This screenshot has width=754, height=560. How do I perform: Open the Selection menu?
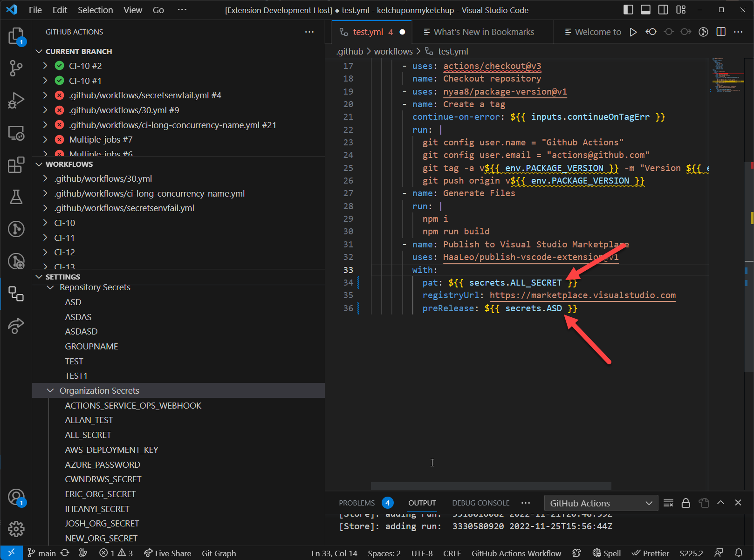pos(95,10)
